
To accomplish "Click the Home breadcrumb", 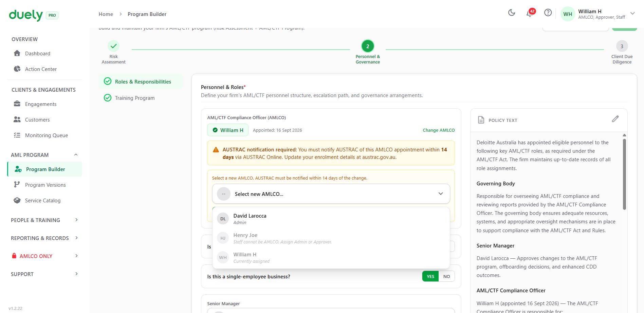I will pos(106,14).
